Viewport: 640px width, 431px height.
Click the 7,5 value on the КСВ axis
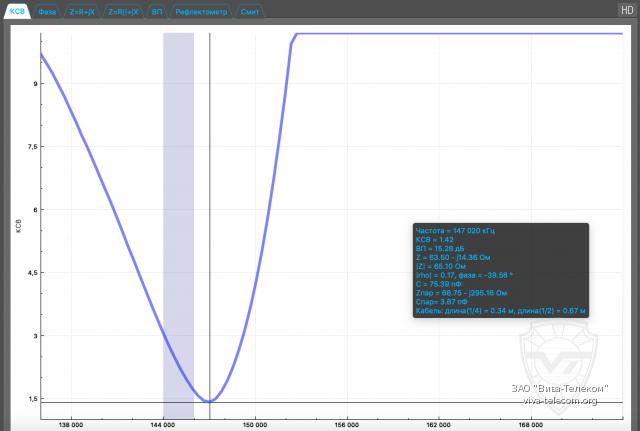point(32,147)
